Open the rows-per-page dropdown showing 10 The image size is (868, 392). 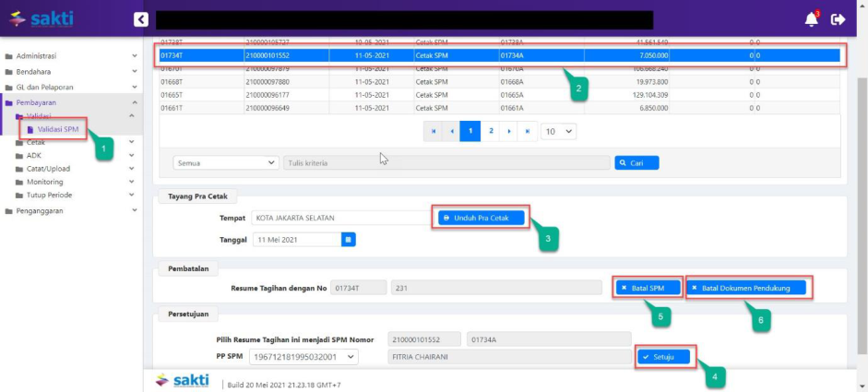click(x=558, y=132)
